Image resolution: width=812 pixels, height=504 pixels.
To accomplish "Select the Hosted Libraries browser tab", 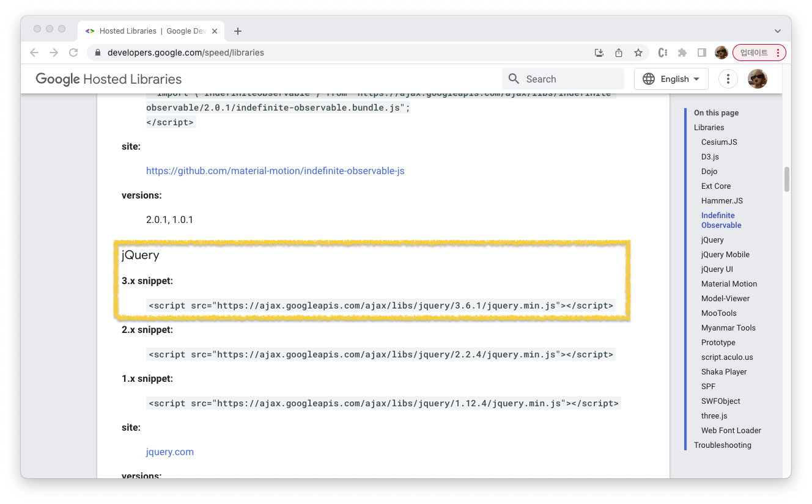I will tap(152, 31).
